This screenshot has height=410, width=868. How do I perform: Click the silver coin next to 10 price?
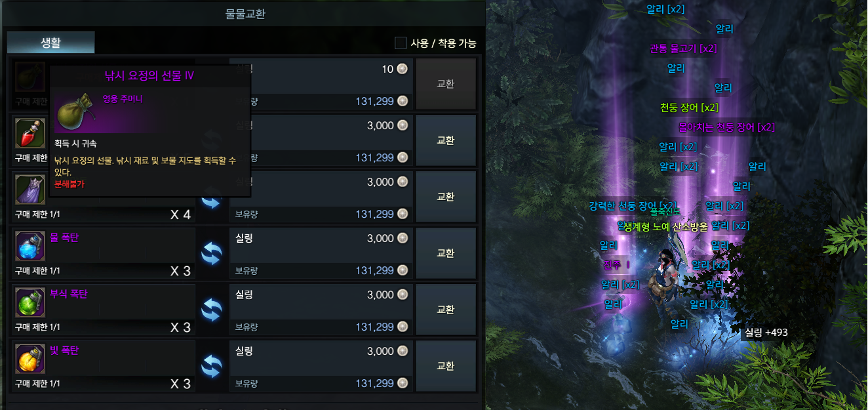[x=403, y=69]
